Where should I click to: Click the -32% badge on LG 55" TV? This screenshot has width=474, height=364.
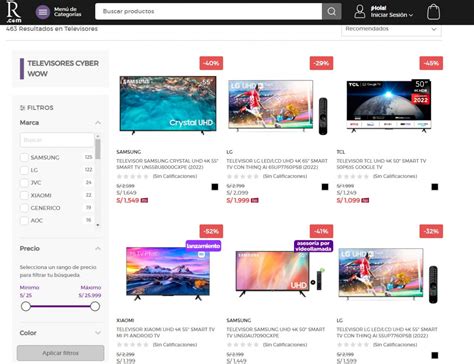pyautogui.click(x=431, y=231)
